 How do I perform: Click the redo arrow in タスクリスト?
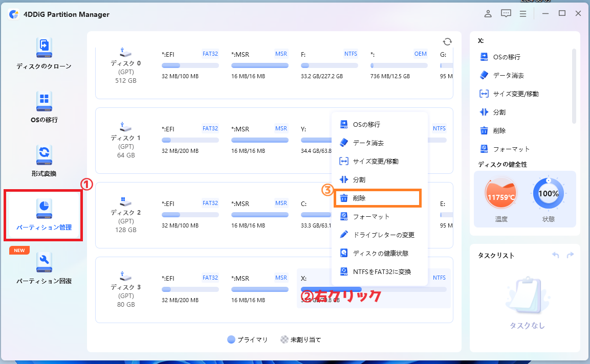tap(570, 255)
